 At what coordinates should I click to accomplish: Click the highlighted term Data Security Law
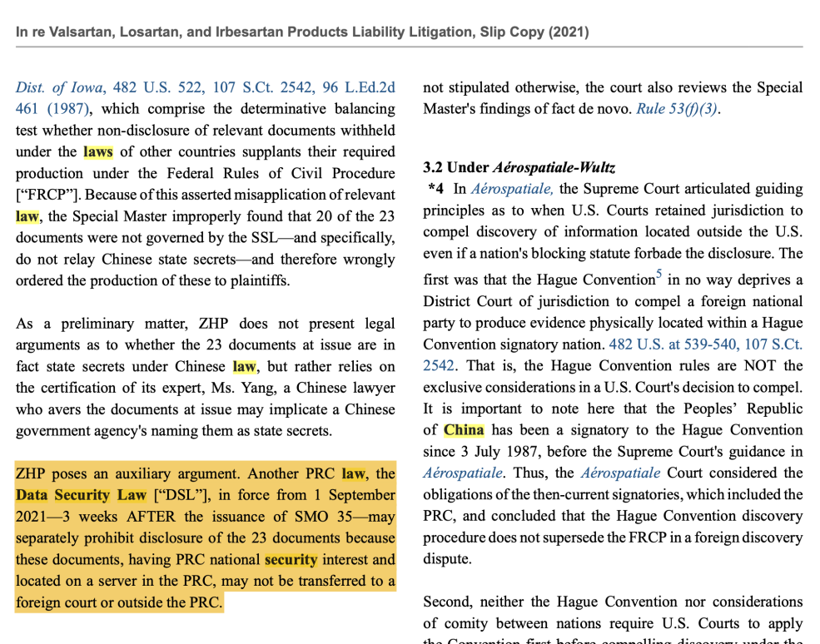pos(81,495)
